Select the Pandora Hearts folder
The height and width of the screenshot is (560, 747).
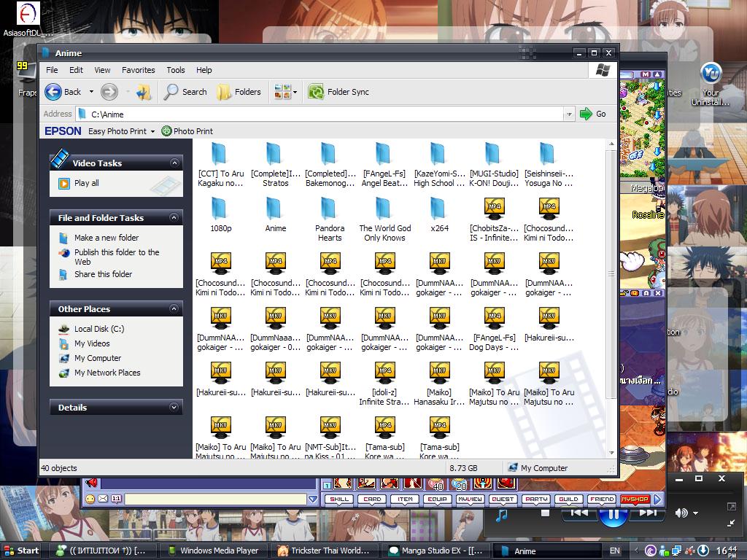(x=330, y=219)
